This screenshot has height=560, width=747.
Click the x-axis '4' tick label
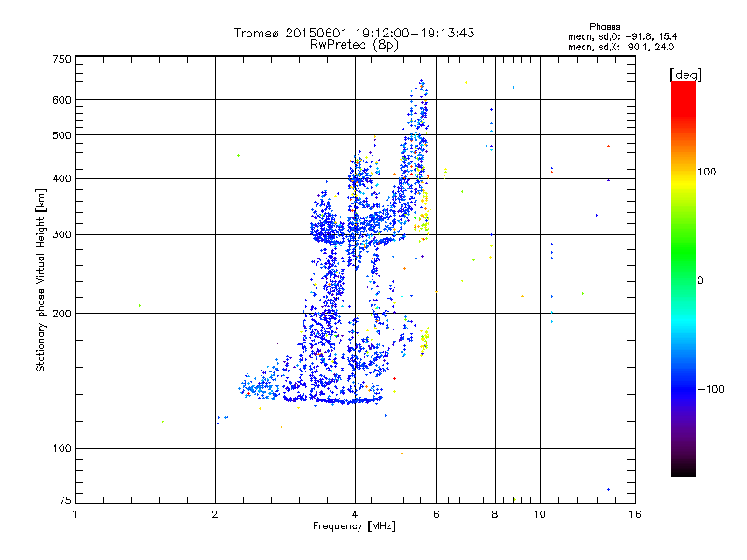[x=355, y=514]
